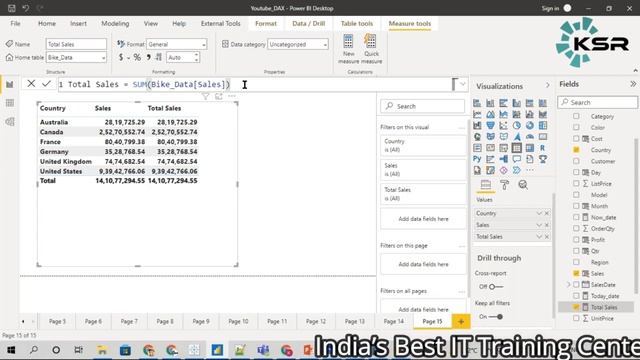The width and height of the screenshot is (640, 360).
Task: Open the Home table dropdown Bike_Data
Action: (76, 58)
